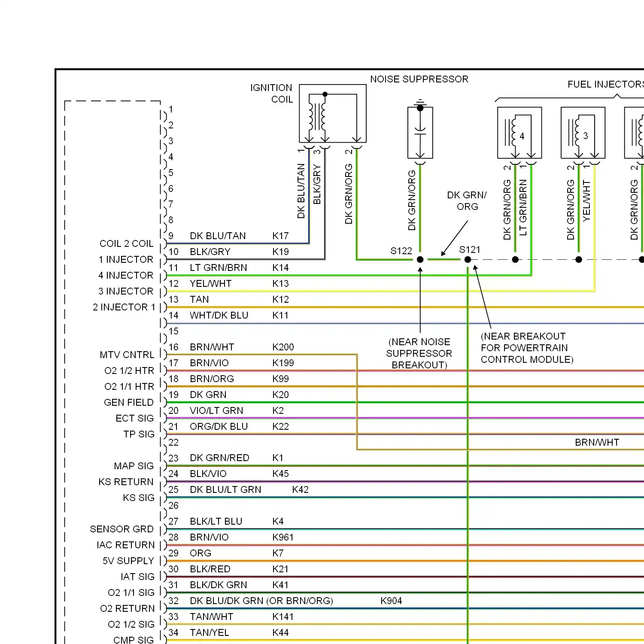
Task: Select the O2 1/2 HTR label
Action: click(129, 371)
